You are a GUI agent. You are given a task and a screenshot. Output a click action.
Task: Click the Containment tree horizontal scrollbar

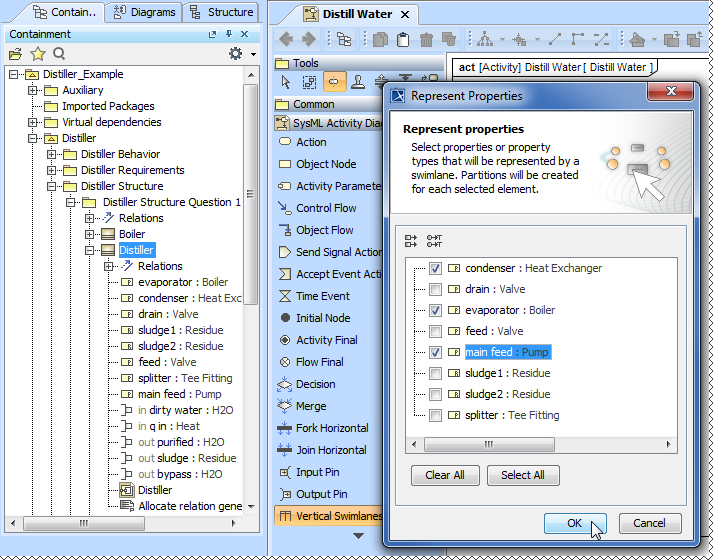point(84,523)
